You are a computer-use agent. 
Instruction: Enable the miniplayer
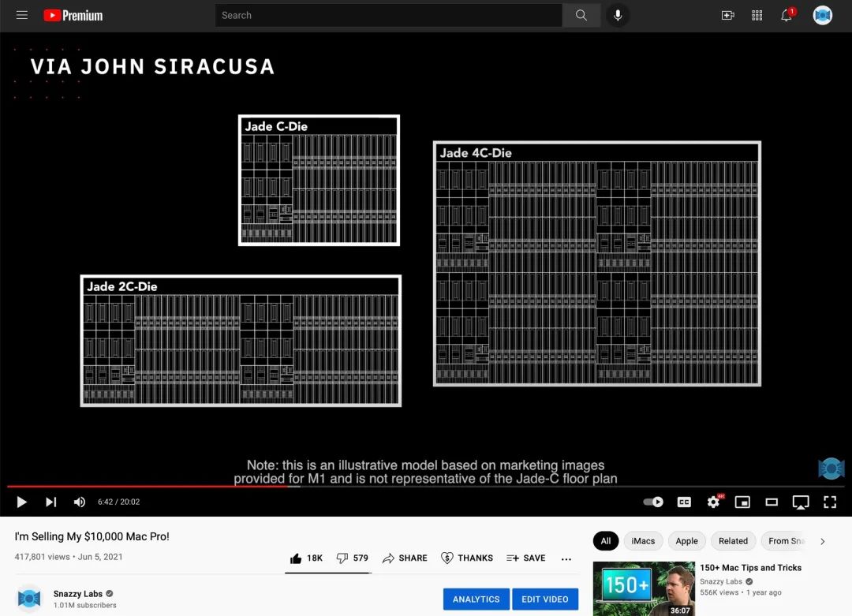point(742,502)
